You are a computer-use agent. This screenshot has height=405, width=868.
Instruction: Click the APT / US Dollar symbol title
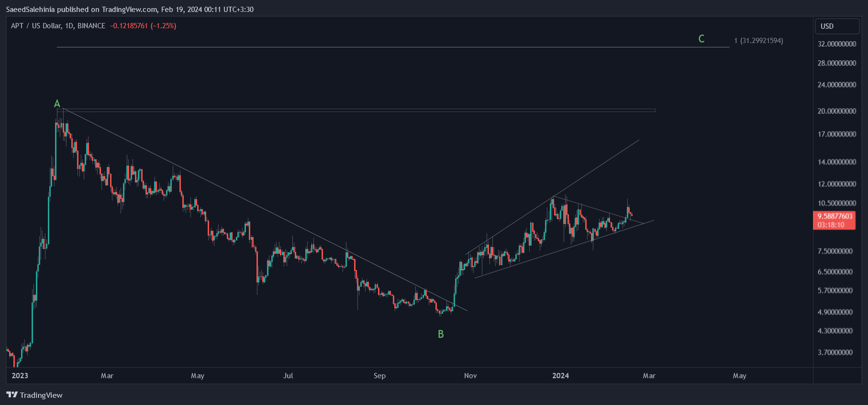pyautogui.click(x=58, y=26)
